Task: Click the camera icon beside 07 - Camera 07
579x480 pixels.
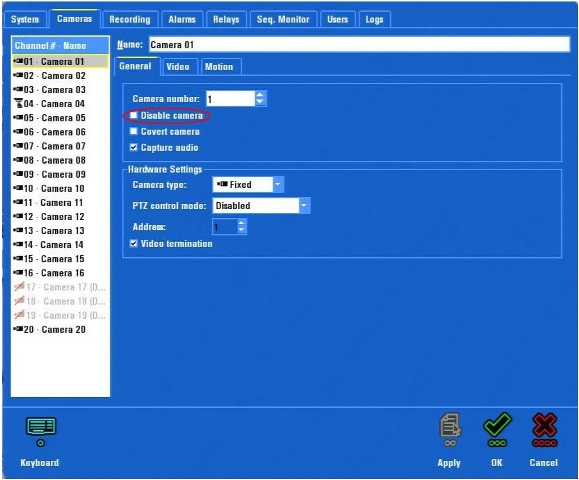Action: click(18, 146)
